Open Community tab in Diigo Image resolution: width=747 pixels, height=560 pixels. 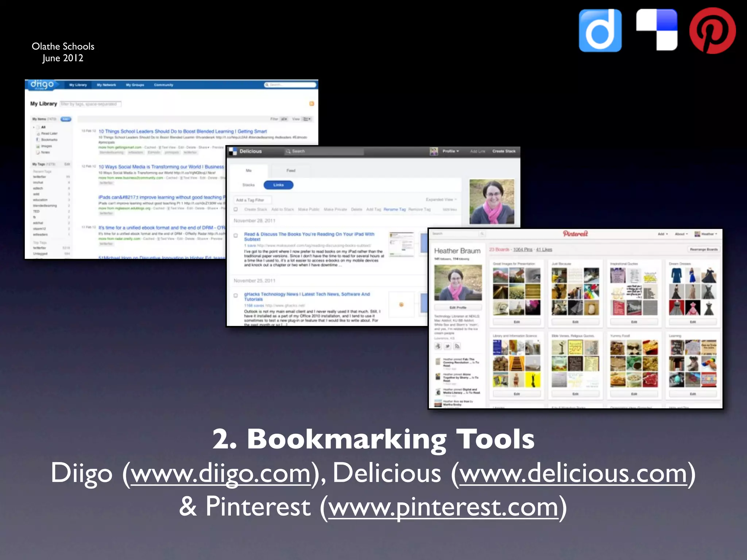click(163, 85)
